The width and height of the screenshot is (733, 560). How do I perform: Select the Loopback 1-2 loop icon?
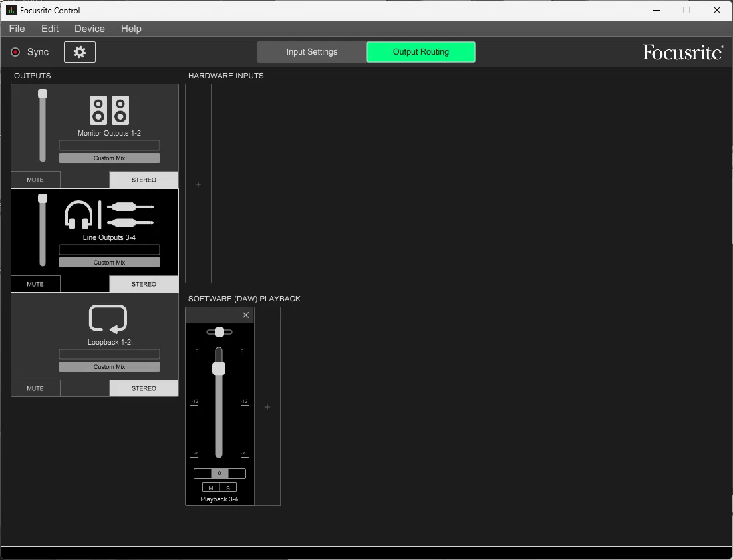pos(108,319)
